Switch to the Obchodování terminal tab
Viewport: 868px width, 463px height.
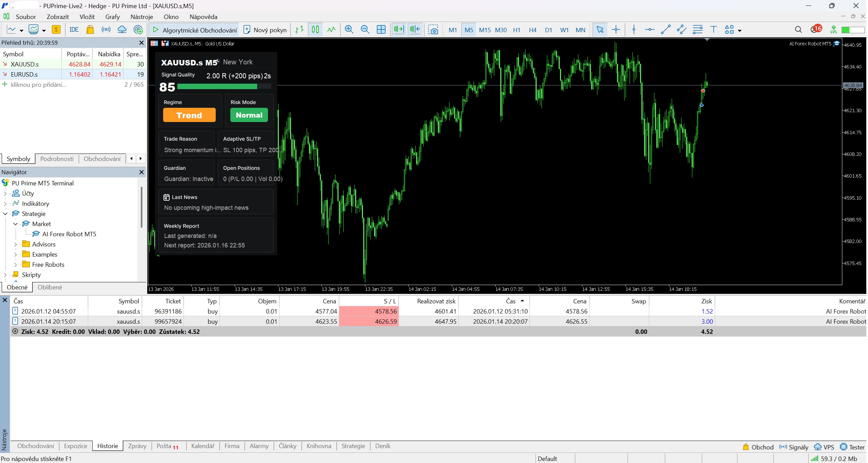[x=36, y=446]
